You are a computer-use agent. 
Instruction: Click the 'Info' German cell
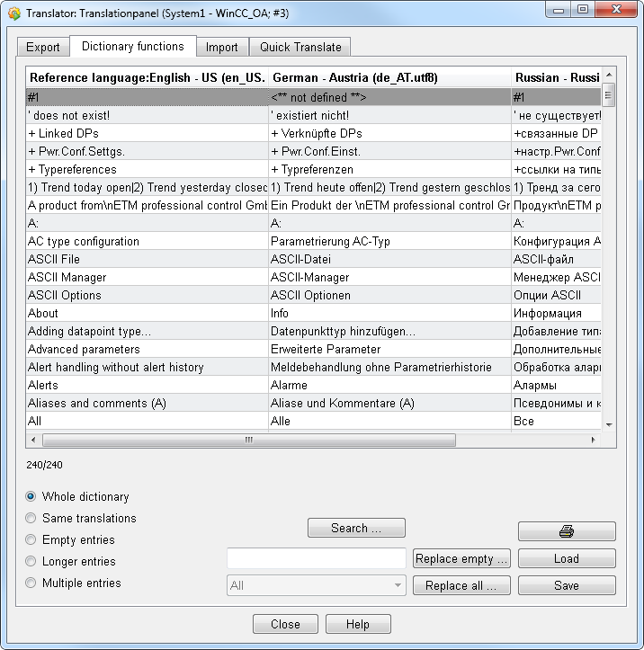tap(389, 313)
